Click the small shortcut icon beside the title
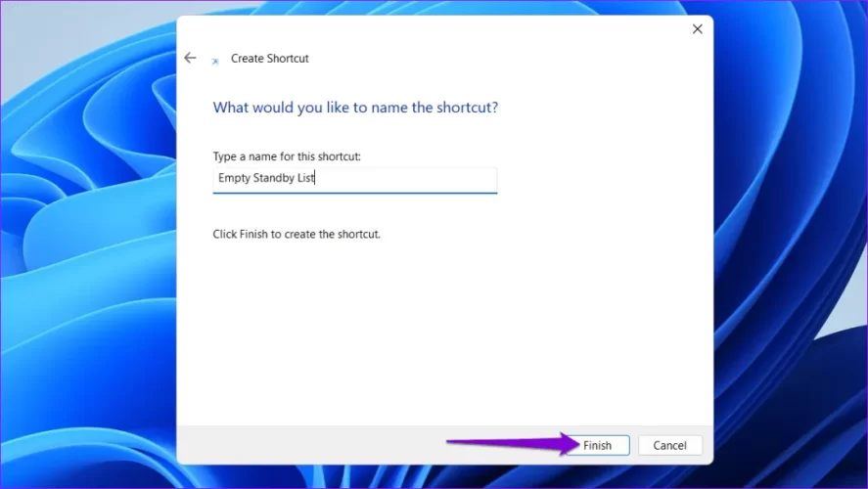 click(x=215, y=60)
